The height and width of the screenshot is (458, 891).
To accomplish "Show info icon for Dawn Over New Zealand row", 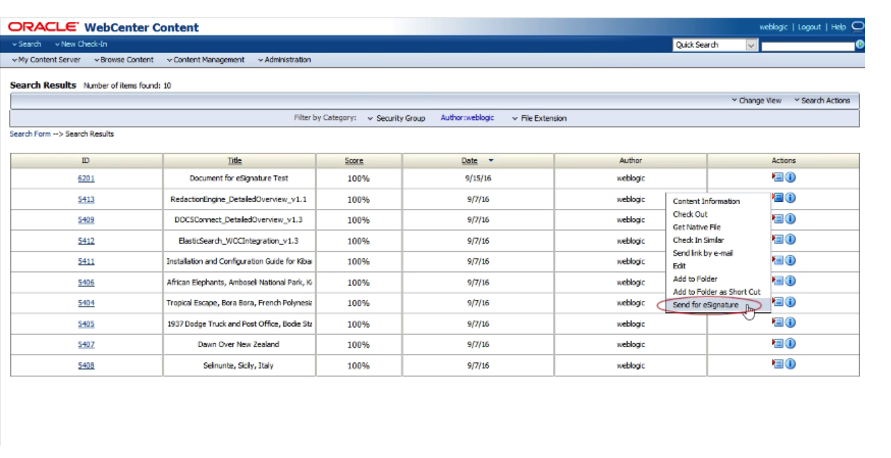I will click(790, 343).
